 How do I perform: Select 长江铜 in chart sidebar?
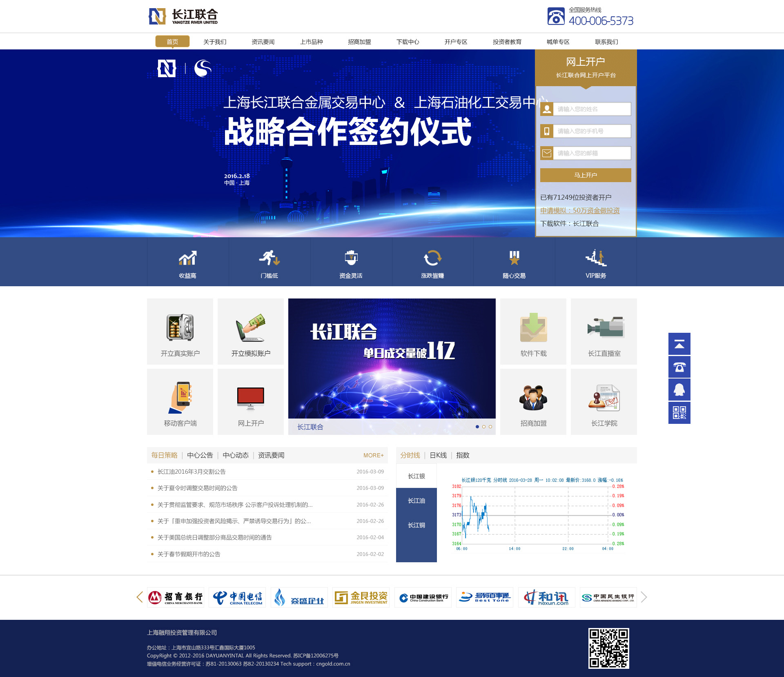416,525
